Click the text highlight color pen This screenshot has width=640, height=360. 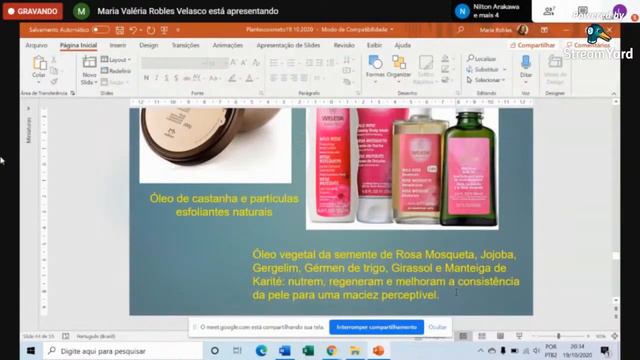[232, 78]
